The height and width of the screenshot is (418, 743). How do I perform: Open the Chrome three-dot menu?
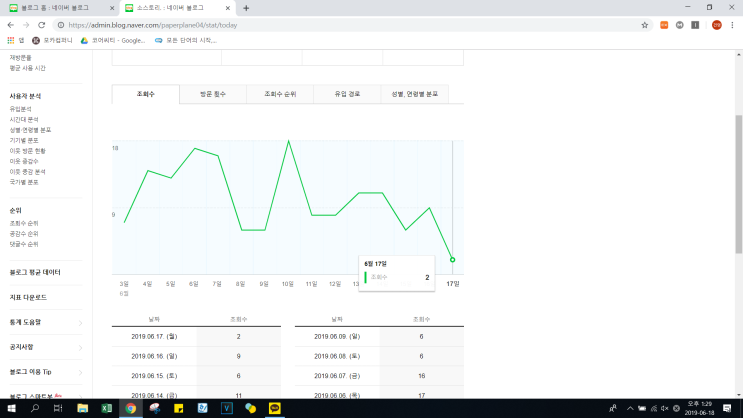(732, 25)
